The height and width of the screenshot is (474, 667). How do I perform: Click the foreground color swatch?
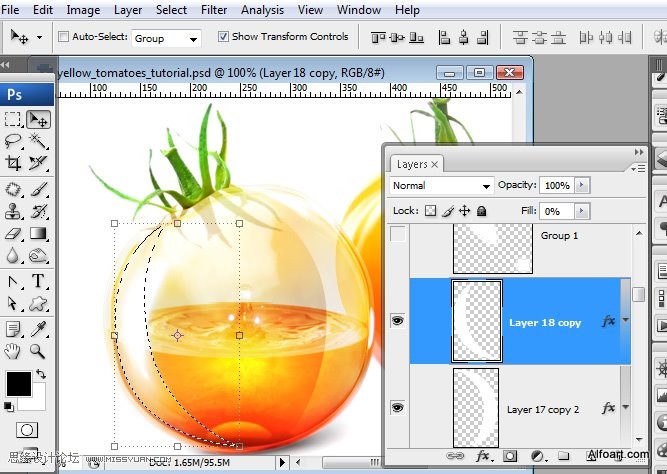tap(18, 382)
